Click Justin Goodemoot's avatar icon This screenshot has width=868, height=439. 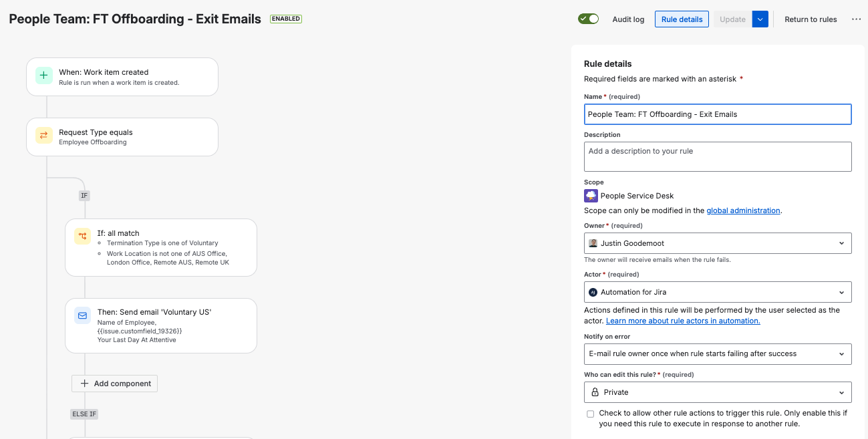point(593,243)
